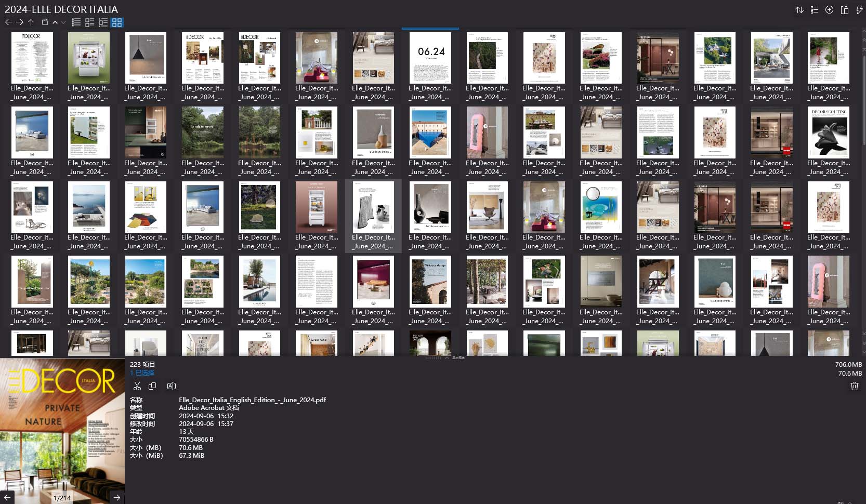The height and width of the screenshot is (504, 866).
Task: Switch to checklist tiles view
Action: [89, 22]
